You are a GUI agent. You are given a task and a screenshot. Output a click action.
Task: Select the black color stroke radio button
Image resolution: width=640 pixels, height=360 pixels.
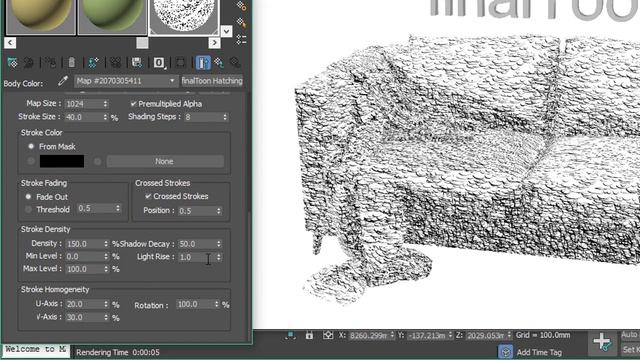tap(31, 161)
